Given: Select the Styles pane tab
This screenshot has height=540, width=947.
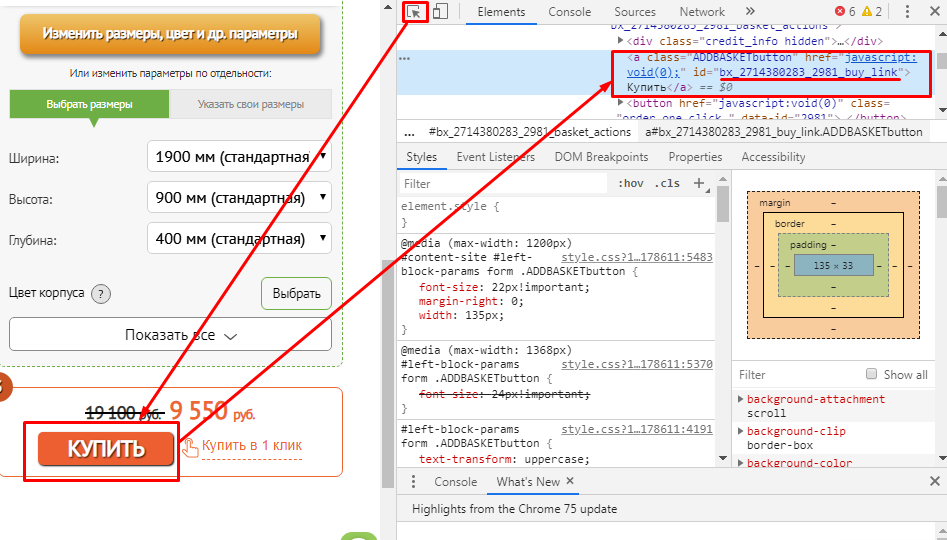Looking at the screenshot, I should pyautogui.click(x=422, y=157).
